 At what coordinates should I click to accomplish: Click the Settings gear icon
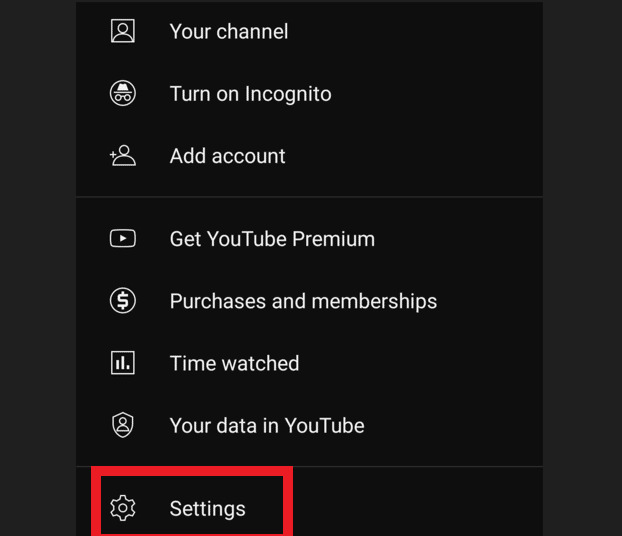point(123,507)
